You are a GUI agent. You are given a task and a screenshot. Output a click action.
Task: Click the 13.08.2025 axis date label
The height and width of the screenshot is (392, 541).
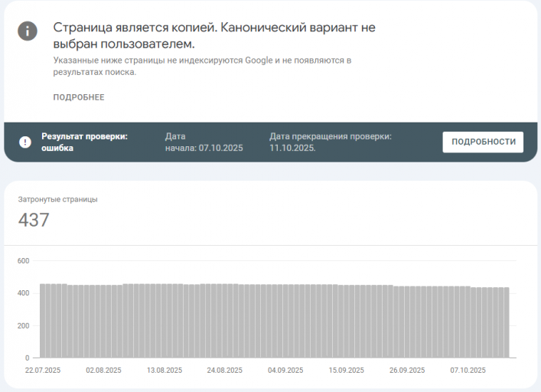[165, 371]
